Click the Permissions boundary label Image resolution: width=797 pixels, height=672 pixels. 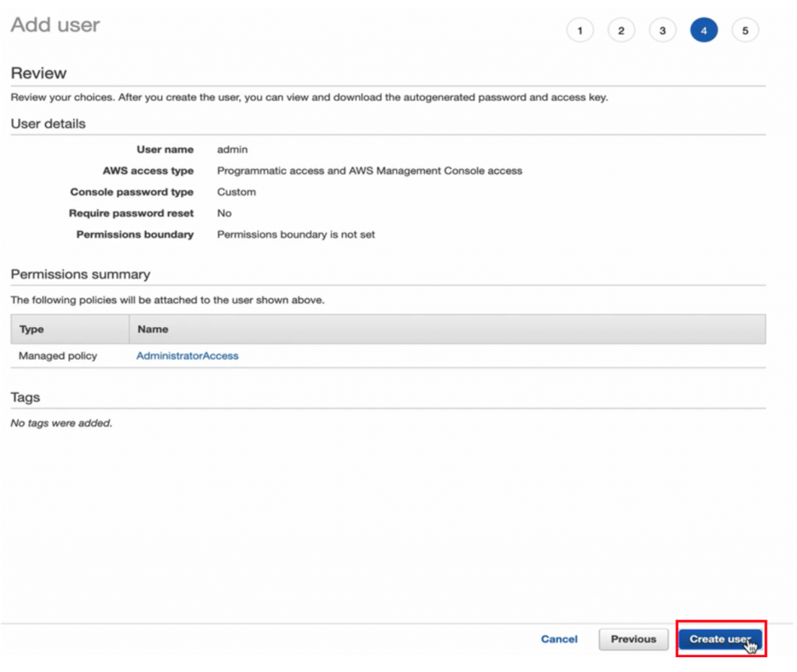(x=135, y=234)
